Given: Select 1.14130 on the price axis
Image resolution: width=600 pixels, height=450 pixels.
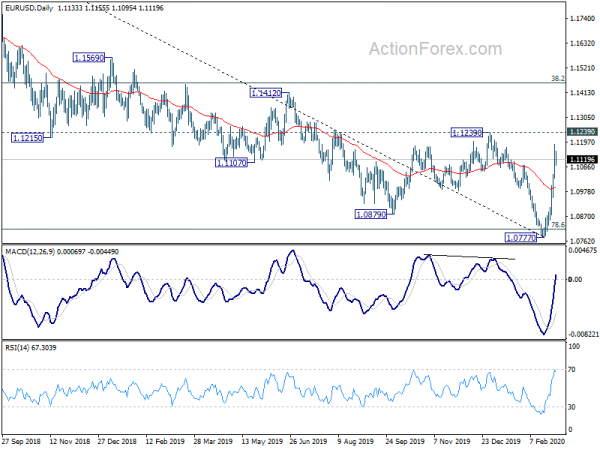Looking at the screenshot, I should (582, 93).
